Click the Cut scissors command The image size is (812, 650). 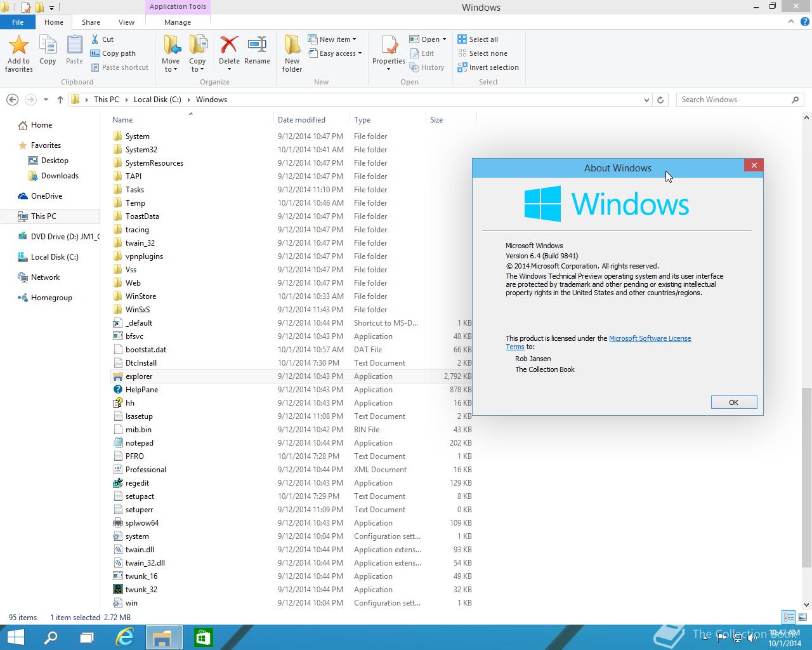[102, 39]
